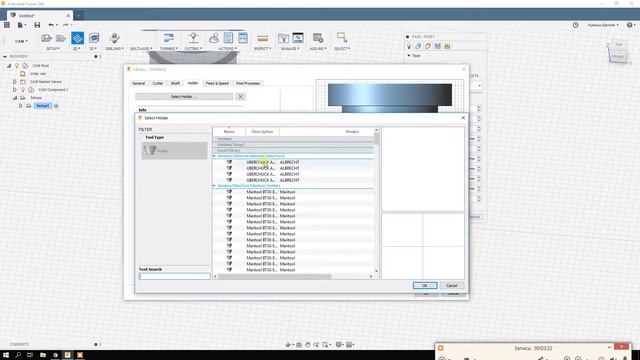Viewport: 640px width, 360px height.
Task: Expand the Setup1 tree node
Action: point(20,106)
